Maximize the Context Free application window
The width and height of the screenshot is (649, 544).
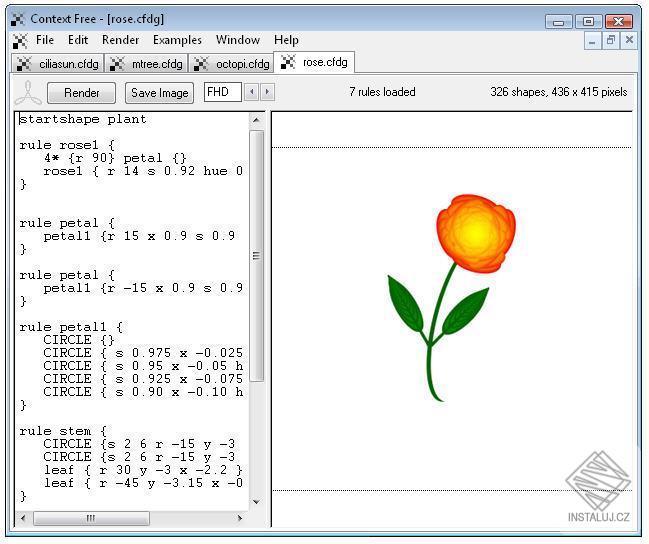(589, 22)
